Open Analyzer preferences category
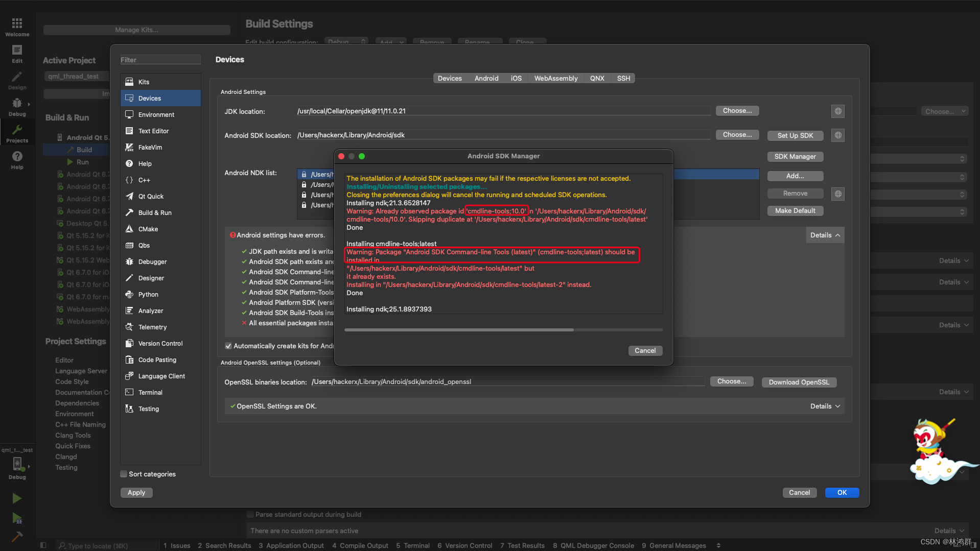 [x=160, y=310]
